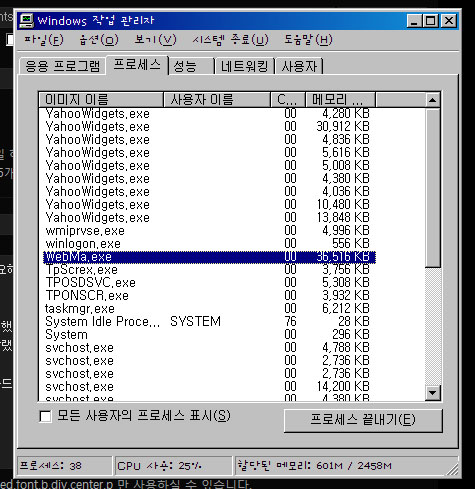Switch to the 네트워킹 tab
Screen dimensions: 475x489
click(x=245, y=66)
